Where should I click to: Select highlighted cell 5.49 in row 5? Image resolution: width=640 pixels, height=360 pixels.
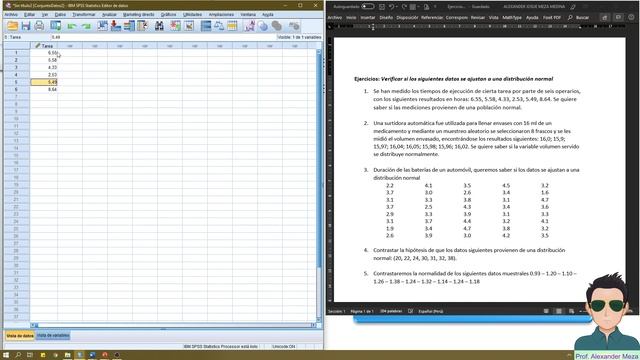coord(44,82)
